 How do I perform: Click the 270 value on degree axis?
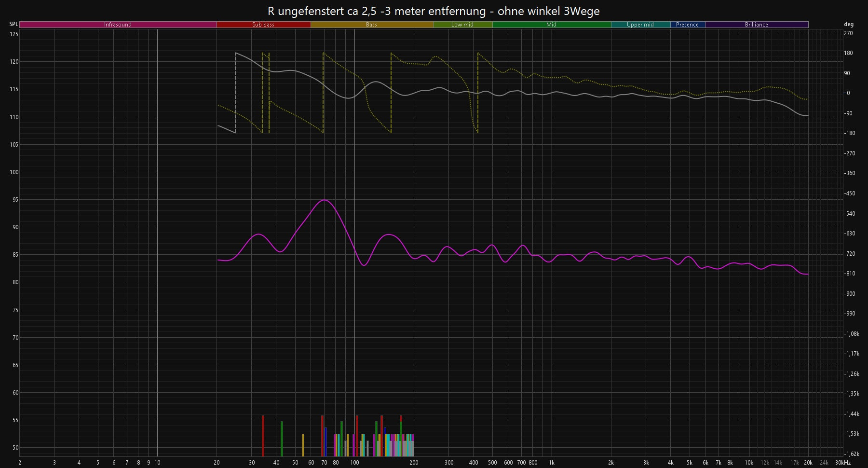click(848, 33)
